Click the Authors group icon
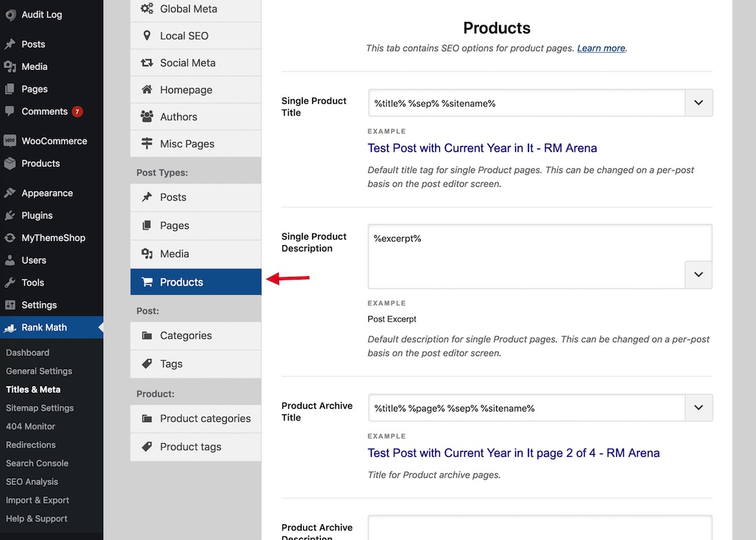Screen dimensions: 756x540 tap(147, 117)
